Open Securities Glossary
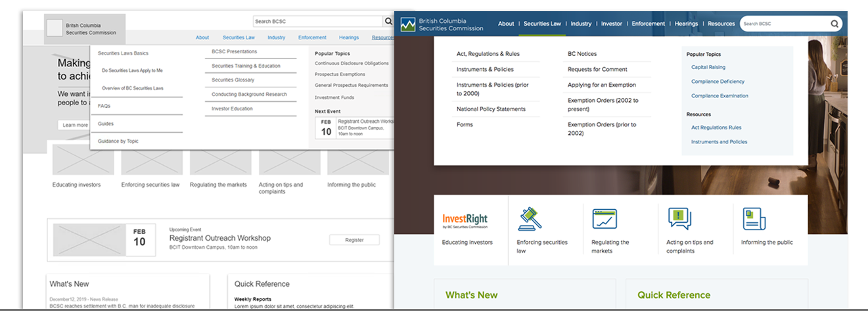 [233, 80]
